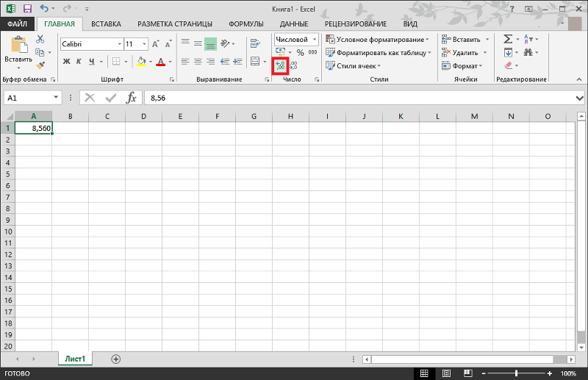Image resolution: width=588 pixels, height=380 pixels.
Task: Switch to Normal view in status bar
Action: click(424, 373)
